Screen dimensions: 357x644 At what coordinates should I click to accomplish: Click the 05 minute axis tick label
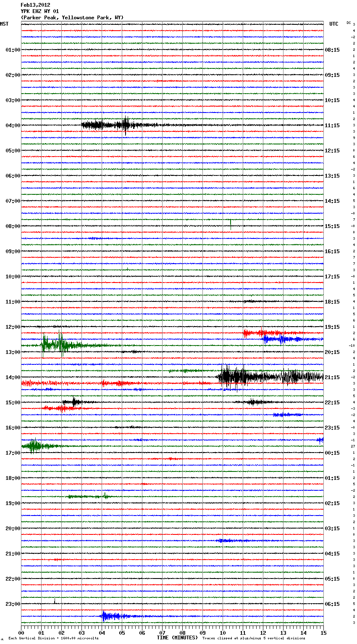122,633
